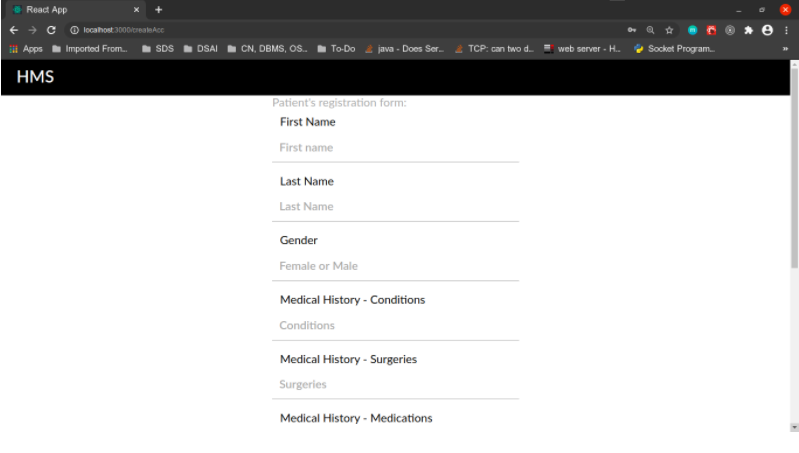Open the Extensions puzzle menu
799x453 pixels.
pyautogui.click(x=749, y=30)
